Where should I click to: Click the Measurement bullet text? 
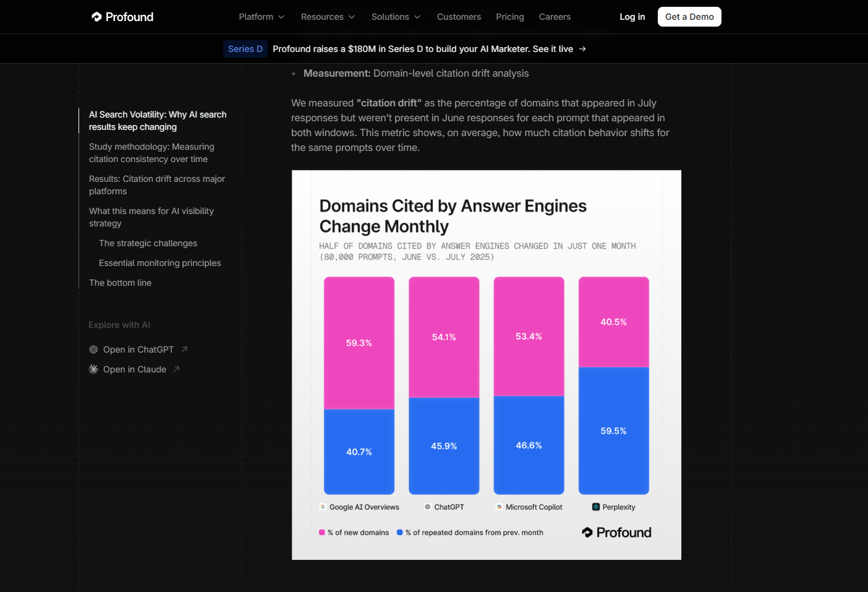416,74
